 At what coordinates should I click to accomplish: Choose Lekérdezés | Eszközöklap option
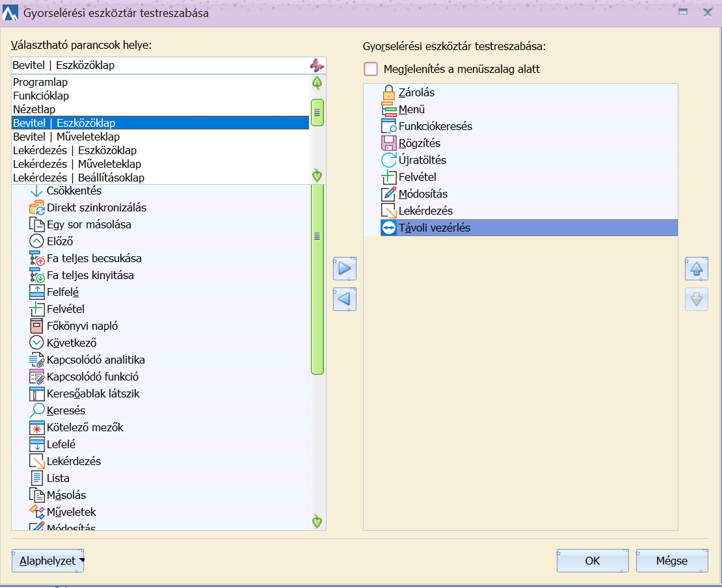pyautogui.click(x=160, y=150)
